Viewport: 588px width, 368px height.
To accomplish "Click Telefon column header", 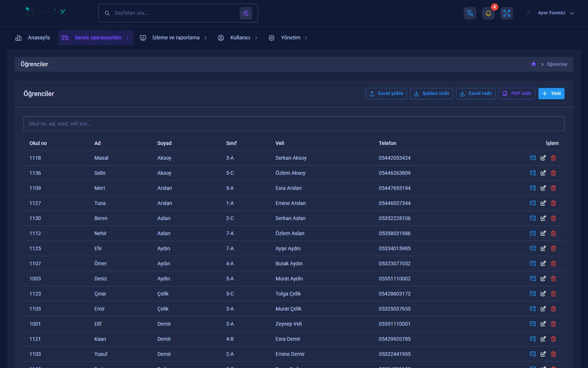I will [x=387, y=143].
